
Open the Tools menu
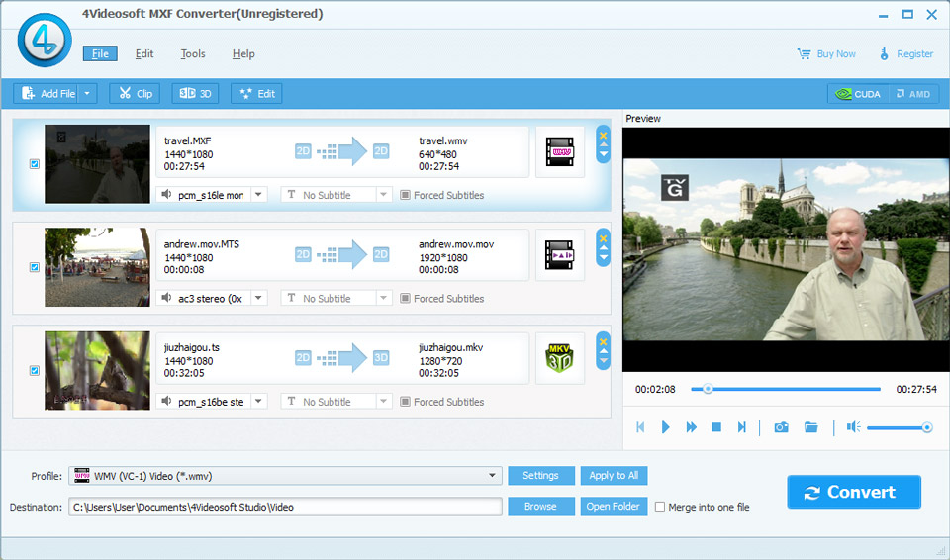coord(193,54)
